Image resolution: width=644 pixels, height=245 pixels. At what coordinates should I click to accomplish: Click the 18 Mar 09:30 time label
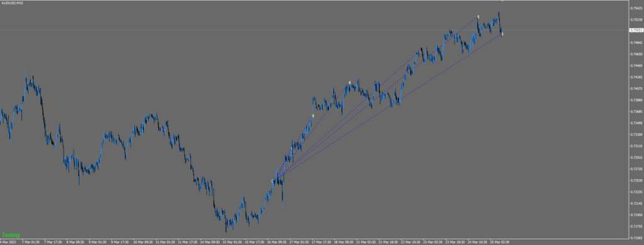(x=345, y=242)
